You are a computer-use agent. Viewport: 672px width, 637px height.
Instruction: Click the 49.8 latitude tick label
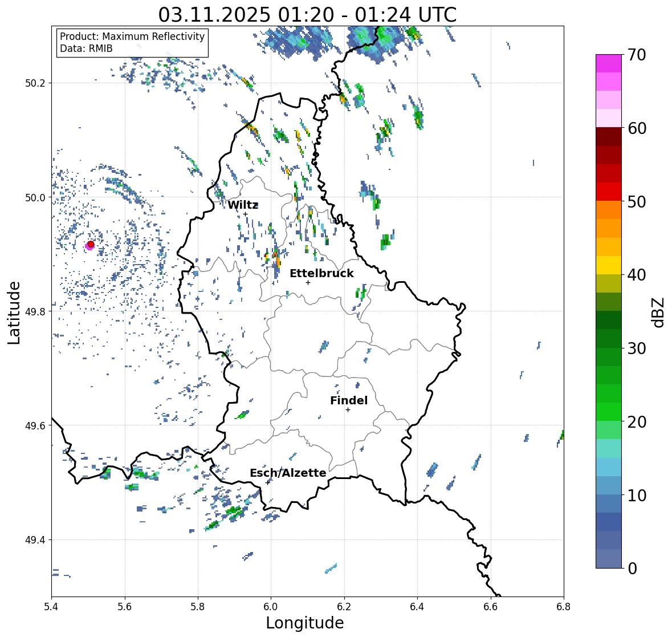click(35, 311)
